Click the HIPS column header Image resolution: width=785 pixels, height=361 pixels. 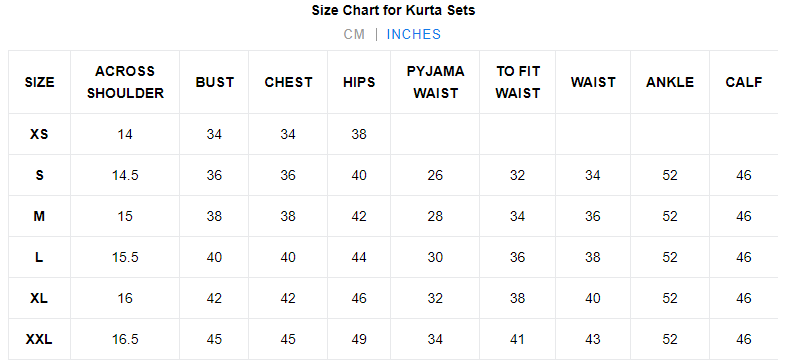click(x=359, y=82)
